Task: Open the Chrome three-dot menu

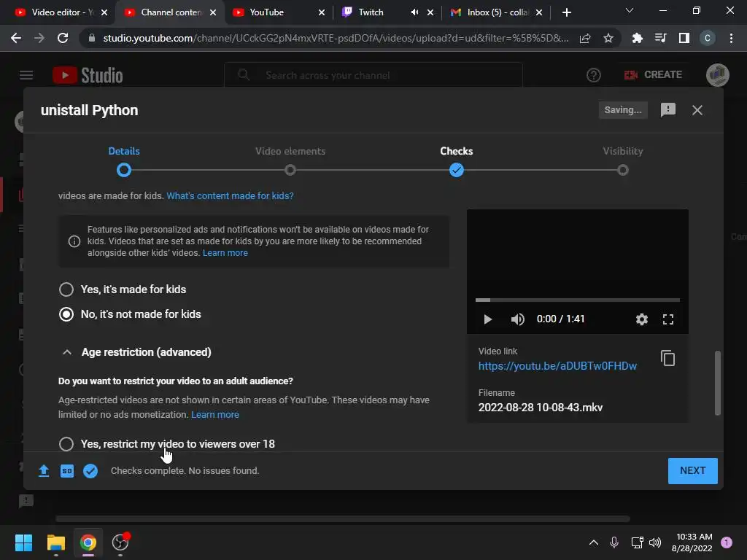Action: click(x=731, y=38)
